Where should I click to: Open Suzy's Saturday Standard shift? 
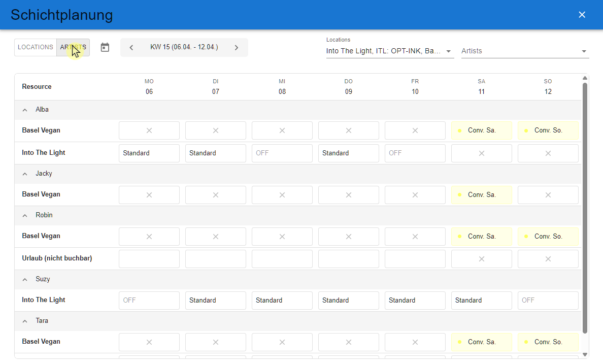tap(482, 301)
